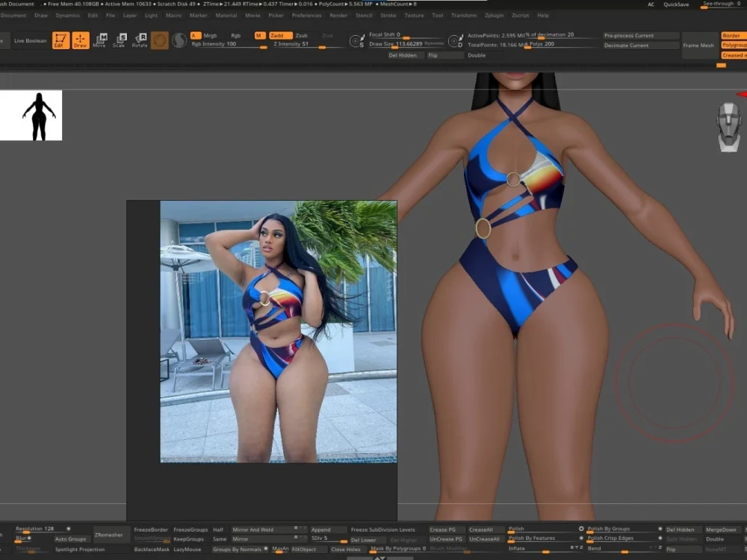Toggle the M material button beside Zadd
The height and width of the screenshot is (560, 747).
click(x=260, y=35)
